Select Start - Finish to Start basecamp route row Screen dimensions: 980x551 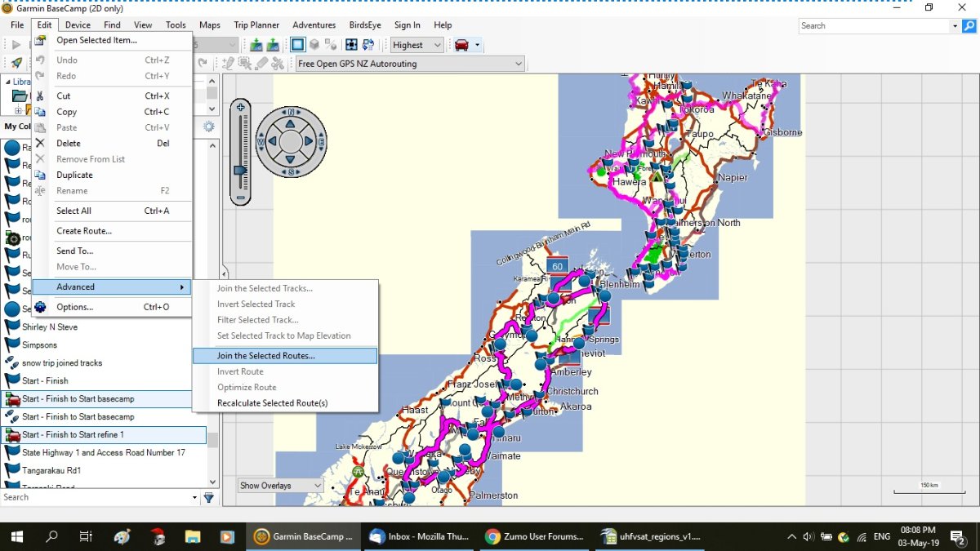(x=96, y=399)
